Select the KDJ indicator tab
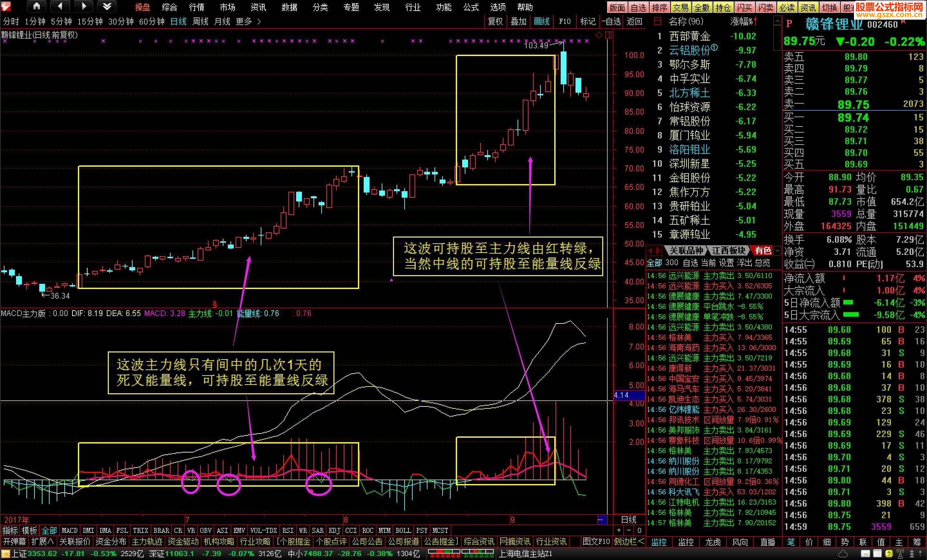This screenshot has height=560, width=927. [x=334, y=530]
